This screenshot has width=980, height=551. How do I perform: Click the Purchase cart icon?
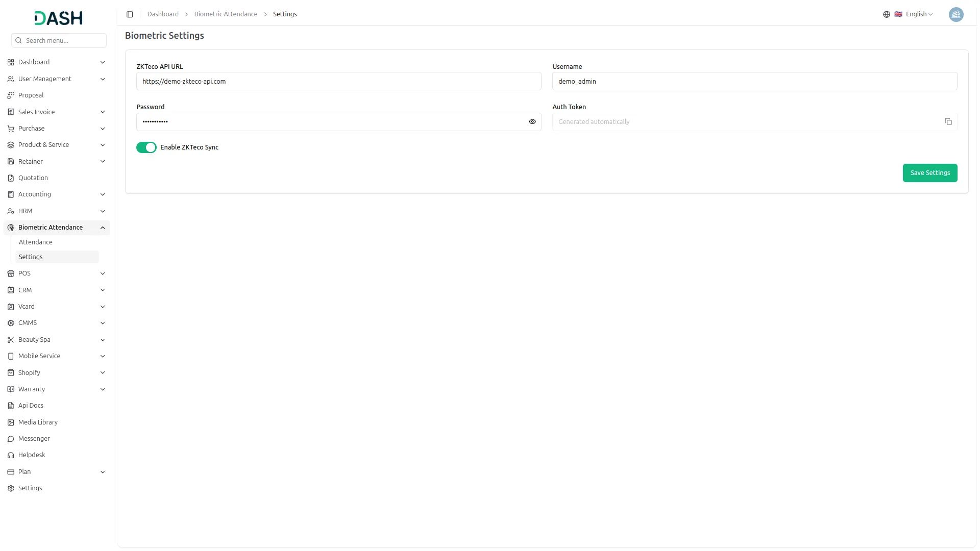tap(11, 129)
